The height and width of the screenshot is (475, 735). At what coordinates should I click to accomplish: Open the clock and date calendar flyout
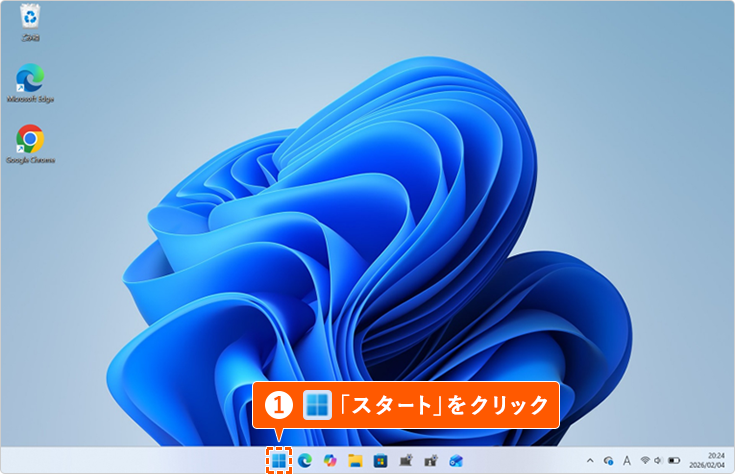(x=714, y=460)
